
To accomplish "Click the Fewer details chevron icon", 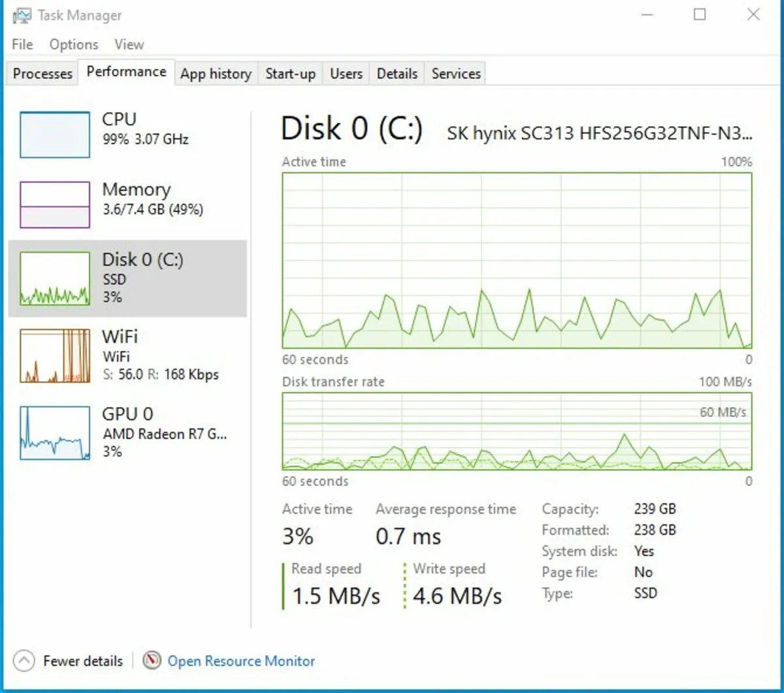I will (x=24, y=661).
